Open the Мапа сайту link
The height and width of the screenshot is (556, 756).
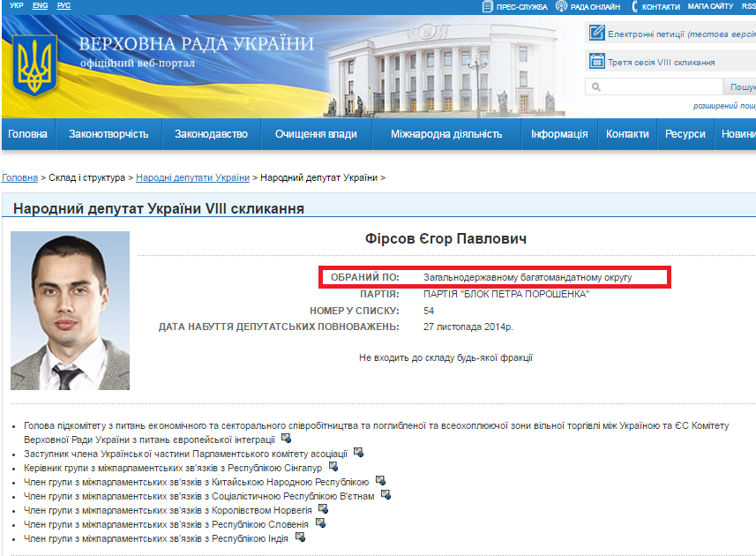point(710,6)
